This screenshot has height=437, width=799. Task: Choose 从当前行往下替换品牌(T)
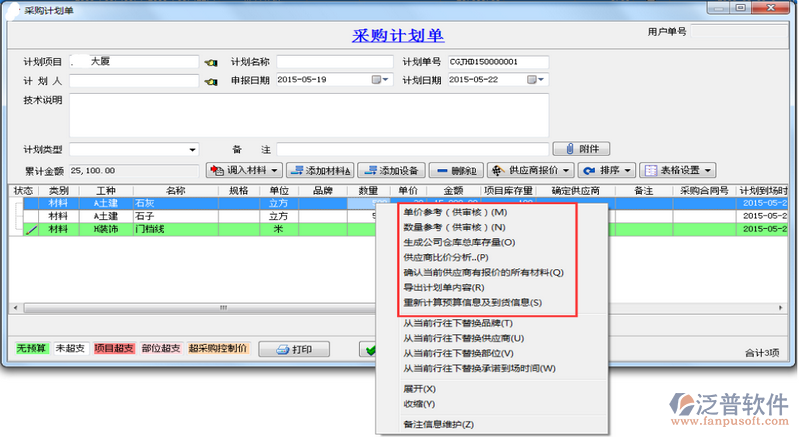point(458,323)
